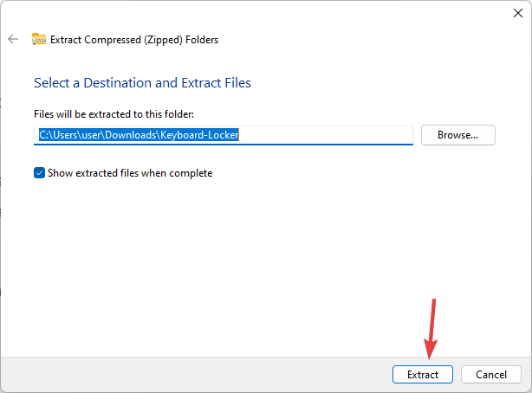Screen dimensions: 532x393
Task: Start extraction with the Extract button
Action: coord(422,375)
